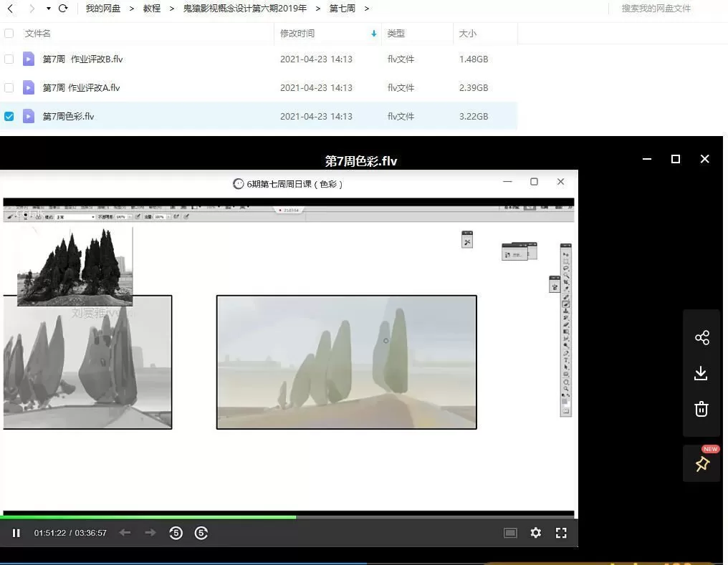The width and height of the screenshot is (728, 565).
Task: Fast forward the video 5 seconds
Action: click(201, 533)
